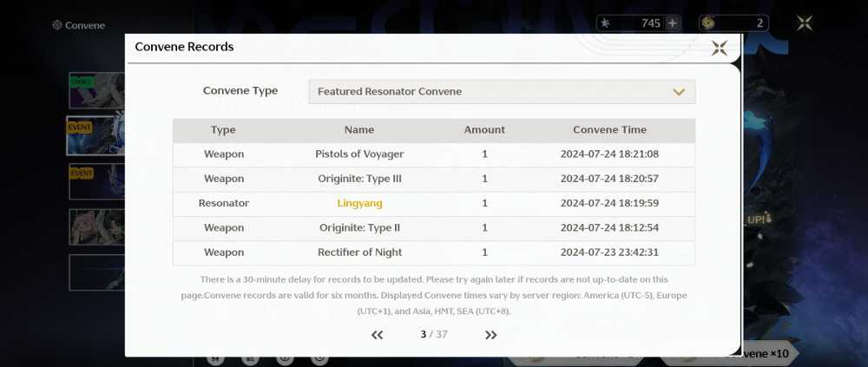Select the first banner thumbnail in the sidebar
Viewport: 868px width, 367px height.
pyautogui.click(x=97, y=89)
